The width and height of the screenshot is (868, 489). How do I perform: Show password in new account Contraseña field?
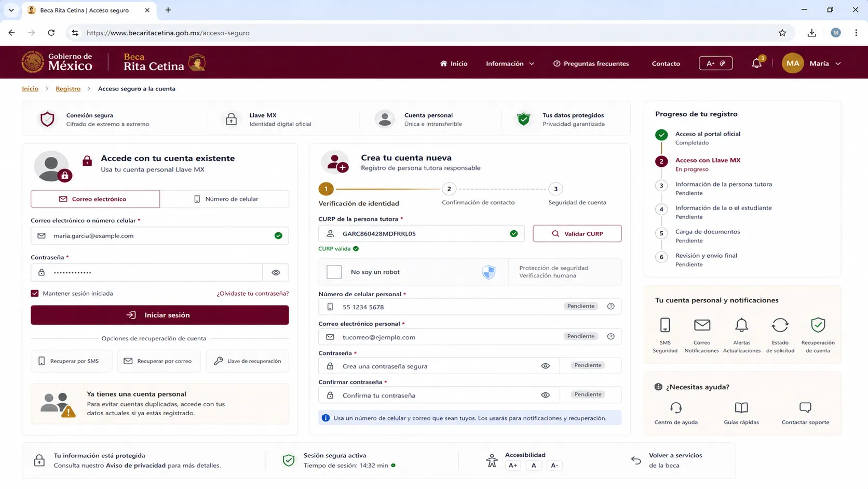[545, 366]
